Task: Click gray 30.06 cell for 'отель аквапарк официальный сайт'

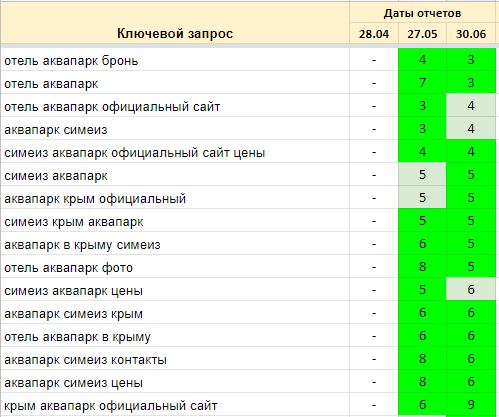Action: 471,105
